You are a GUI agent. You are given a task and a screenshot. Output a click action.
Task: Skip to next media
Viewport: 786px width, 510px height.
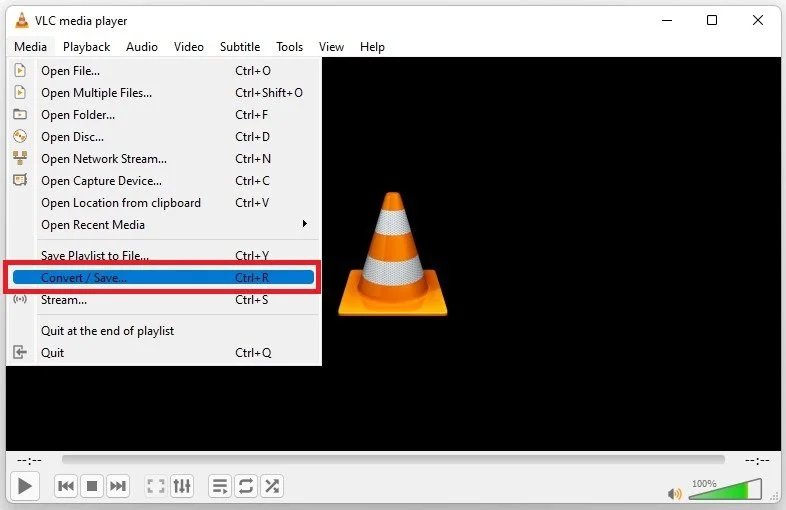tap(118, 486)
